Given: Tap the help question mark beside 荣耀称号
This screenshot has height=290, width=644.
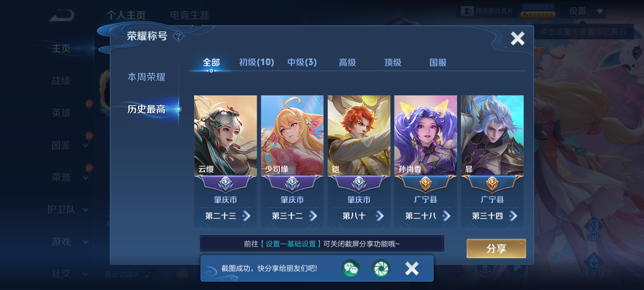Looking at the screenshot, I should tap(178, 36).
